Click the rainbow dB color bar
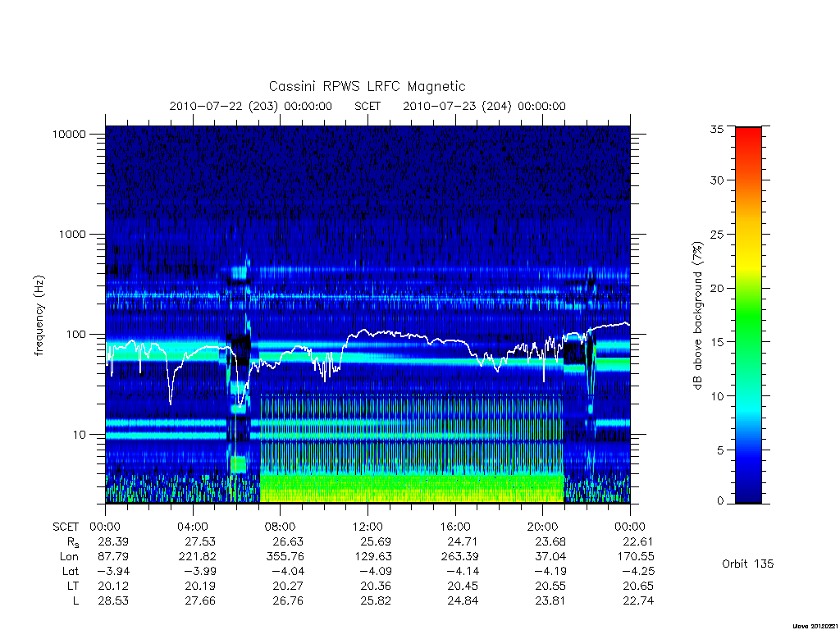Viewport: 840px width, 630px height. point(748,315)
